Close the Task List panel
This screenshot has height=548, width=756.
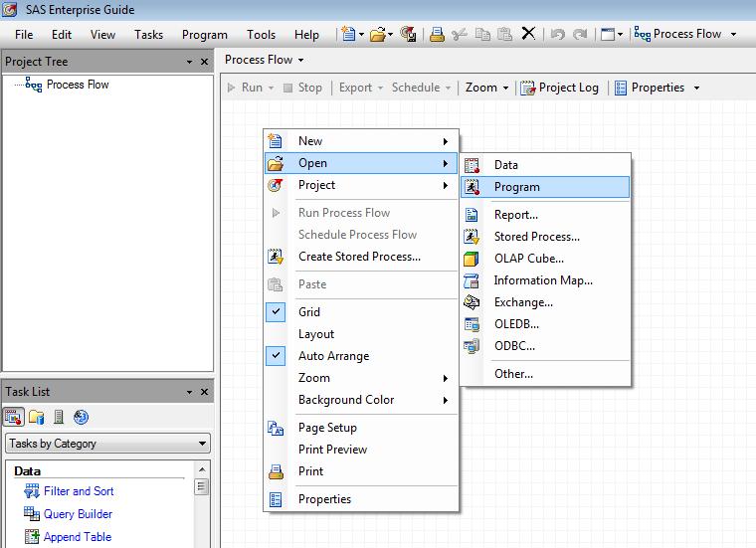point(205,392)
